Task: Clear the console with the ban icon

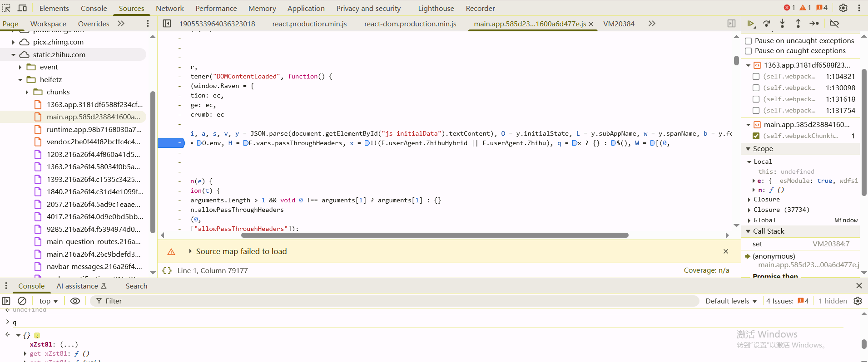Action: pyautogui.click(x=22, y=301)
